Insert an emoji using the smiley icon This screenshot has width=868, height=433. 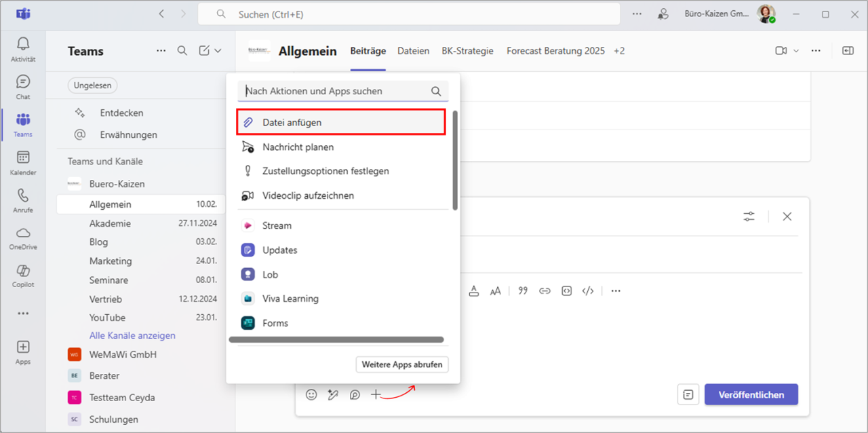click(311, 394)
